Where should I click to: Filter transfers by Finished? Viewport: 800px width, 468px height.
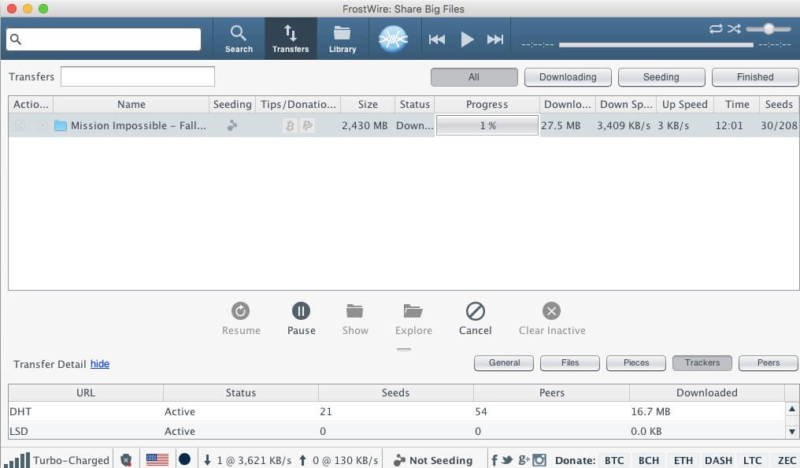755,77
